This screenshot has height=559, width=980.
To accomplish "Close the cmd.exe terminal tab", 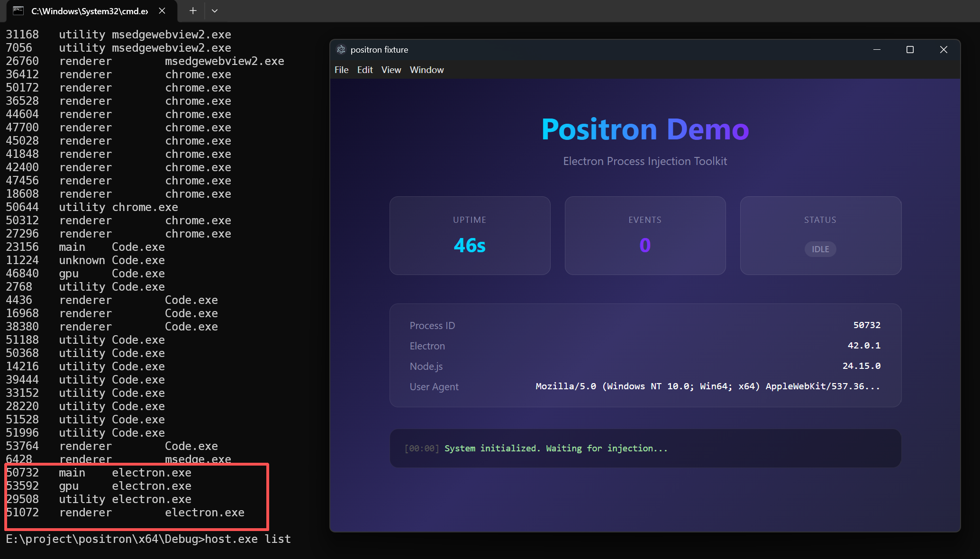I will [162, 11].
